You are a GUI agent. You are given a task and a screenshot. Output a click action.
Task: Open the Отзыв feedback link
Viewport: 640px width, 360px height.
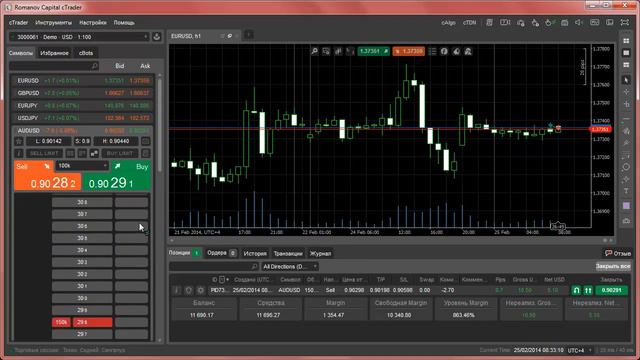618,253
